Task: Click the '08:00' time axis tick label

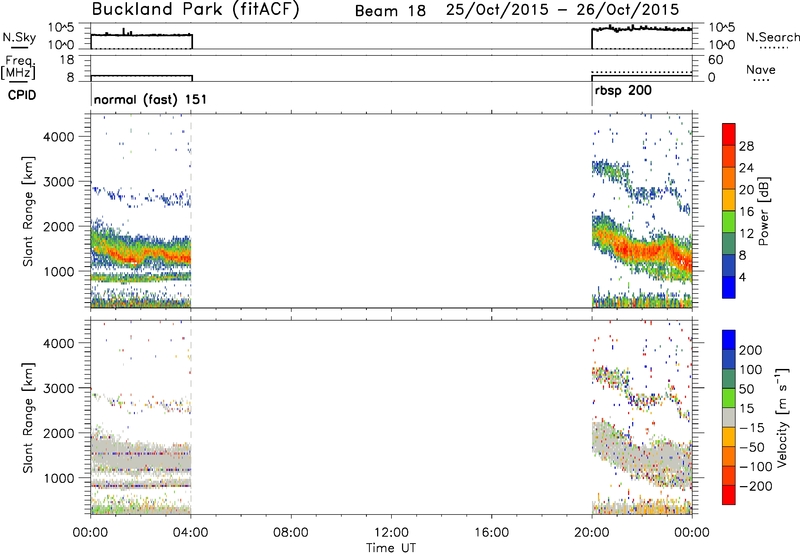Action: point(291,533)
